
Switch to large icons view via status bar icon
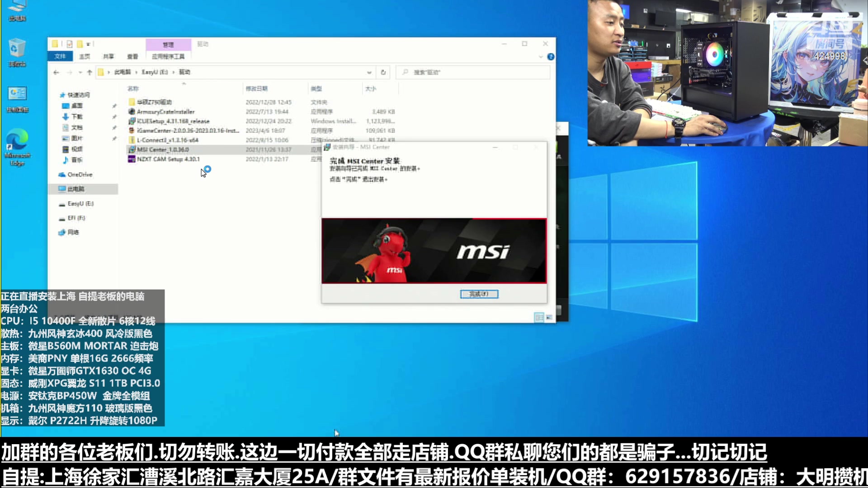[549, 318]
